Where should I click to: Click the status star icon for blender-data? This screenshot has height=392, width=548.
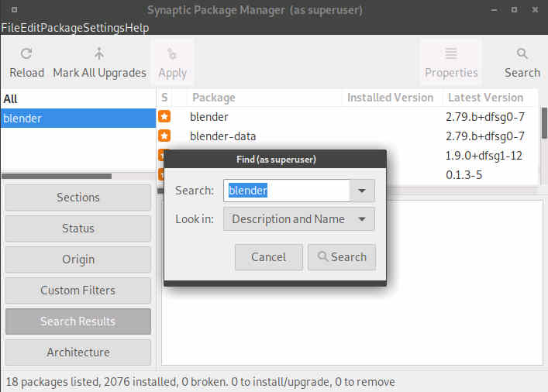pos(164,136)
